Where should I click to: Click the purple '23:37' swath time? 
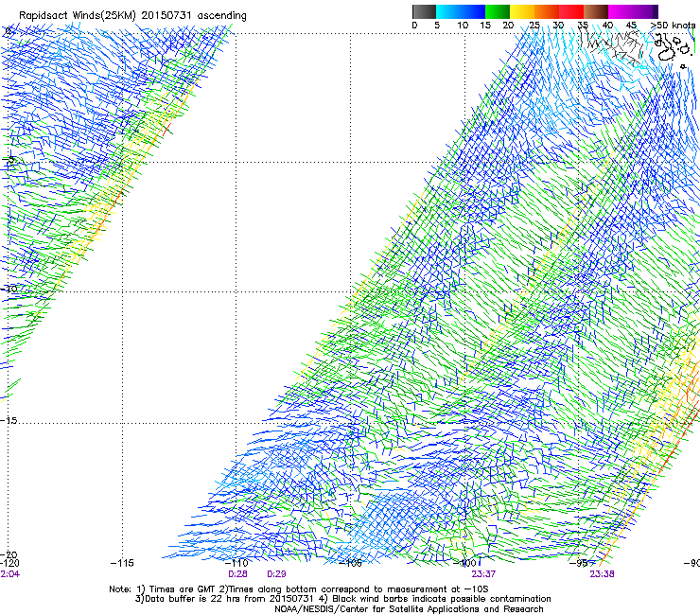[483, 574]
